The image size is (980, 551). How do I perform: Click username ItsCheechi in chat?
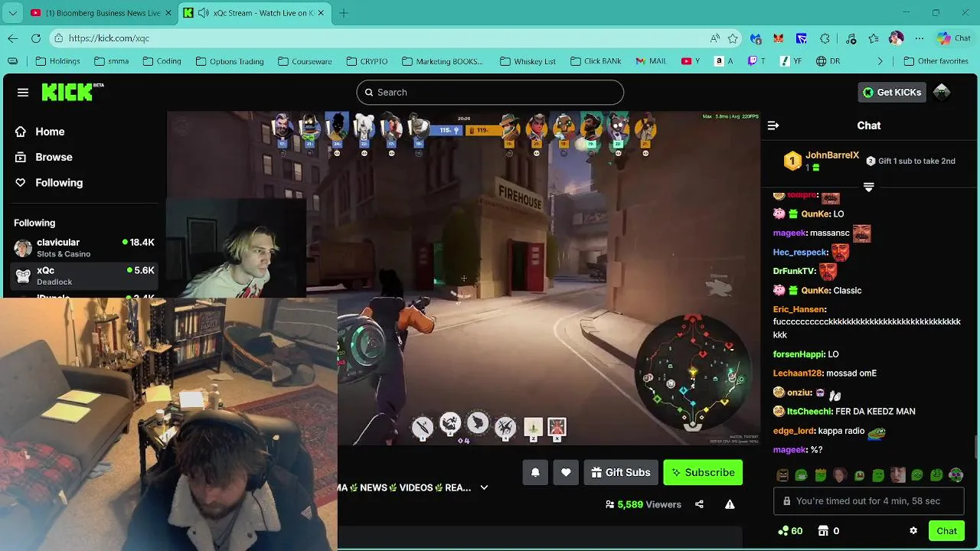pos(809,411)
